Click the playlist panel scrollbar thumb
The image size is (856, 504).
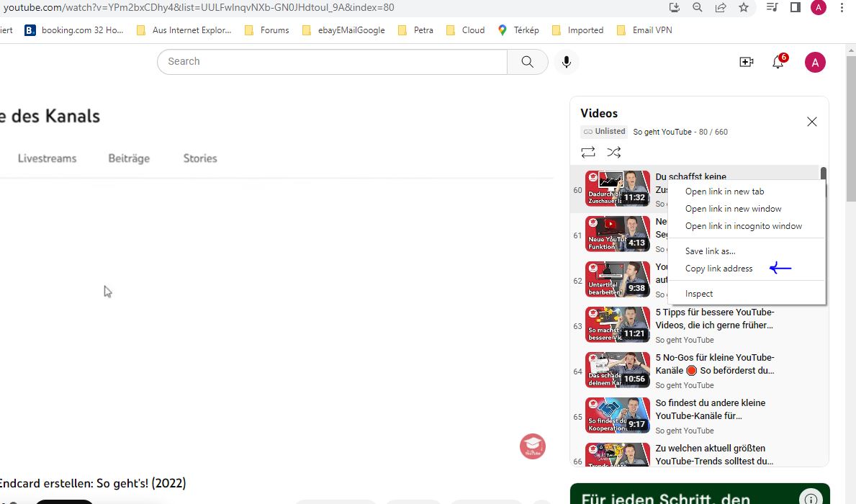pyautogui.click(x=824, y=174)
